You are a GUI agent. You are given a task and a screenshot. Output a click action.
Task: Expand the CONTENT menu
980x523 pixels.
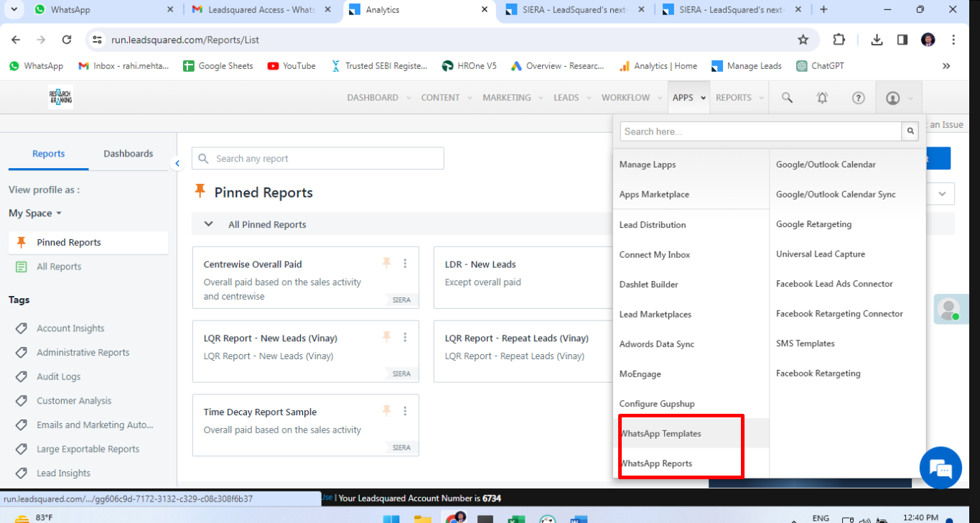pyautogui.click(x=446, y=98)
